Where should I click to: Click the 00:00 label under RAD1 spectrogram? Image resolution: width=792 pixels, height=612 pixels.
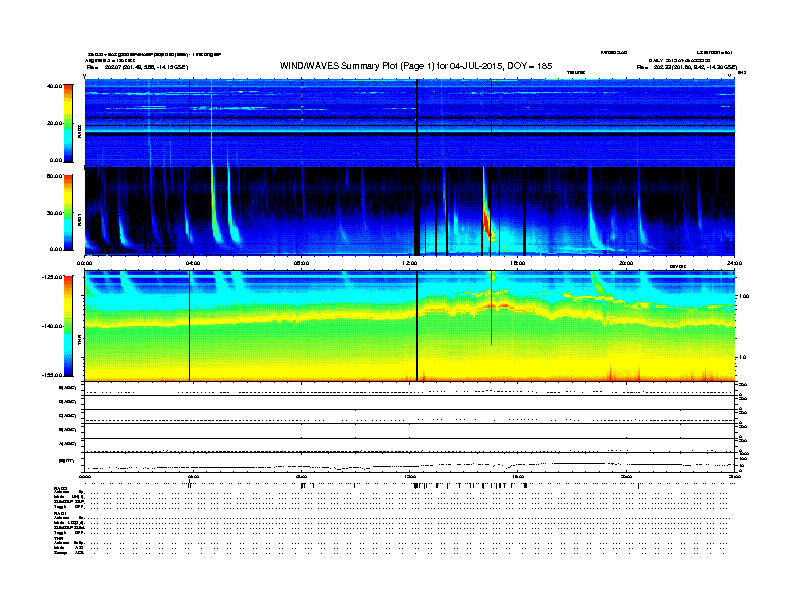pos(84,263)
